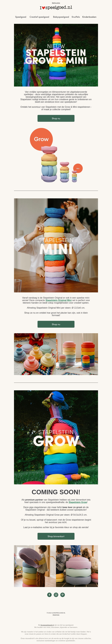Viewport: 112px width, 644px height.
Task: Select the Babyspeelgoed menu item
Action: (x=61, y=17)
